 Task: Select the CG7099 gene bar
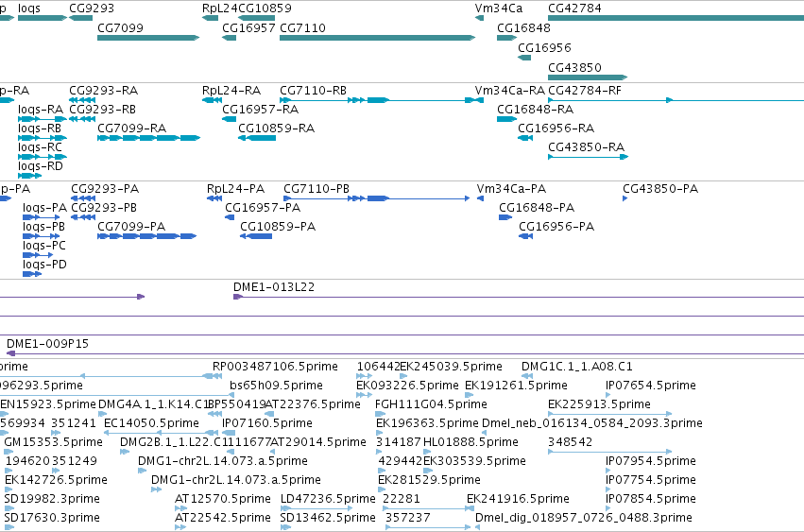148,38
